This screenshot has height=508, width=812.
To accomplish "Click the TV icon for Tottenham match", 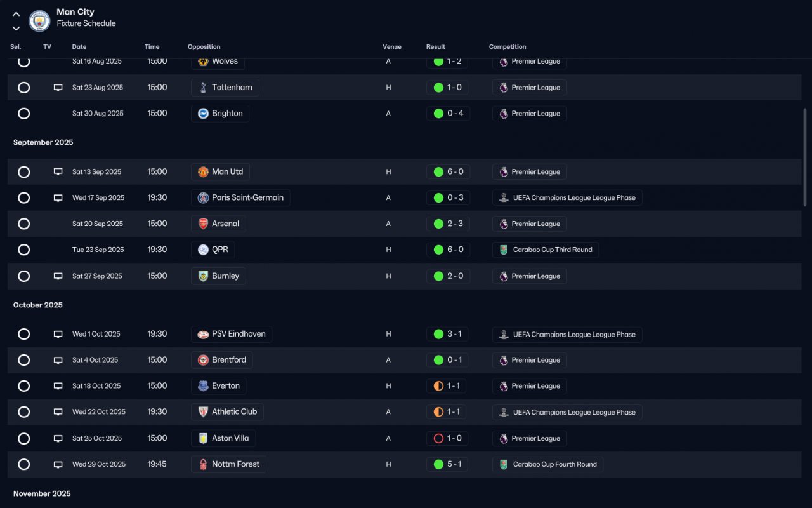I will click(x=58, y=88).
